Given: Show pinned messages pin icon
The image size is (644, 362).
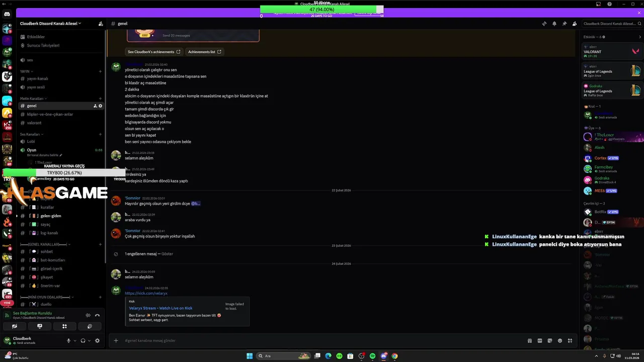Looking at the screenshot, I should click(565, 24).
